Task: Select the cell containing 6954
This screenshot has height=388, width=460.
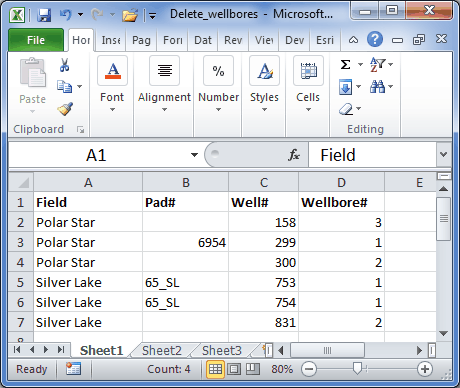Action: tap(185, 242)
